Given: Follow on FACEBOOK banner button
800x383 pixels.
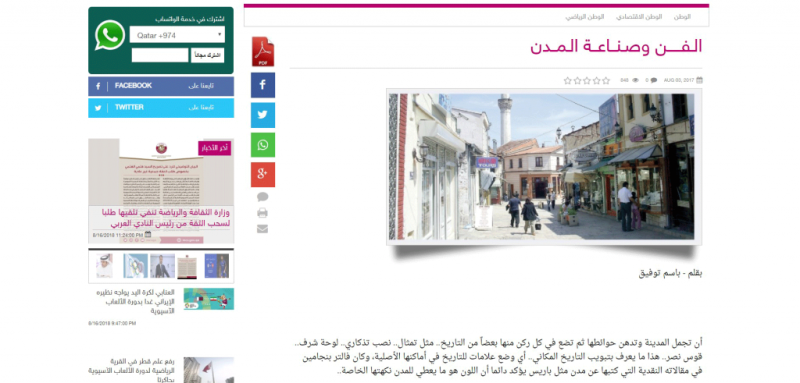Looking at the screenshot, I should 161,86.
